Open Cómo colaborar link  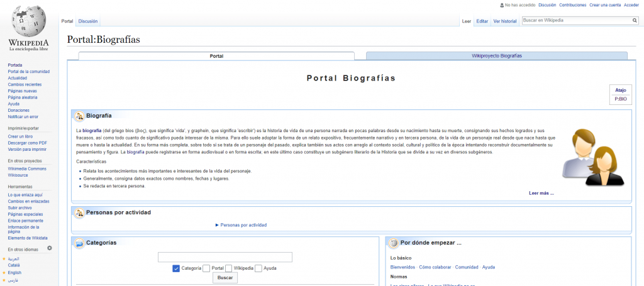[x=435, y=267]
